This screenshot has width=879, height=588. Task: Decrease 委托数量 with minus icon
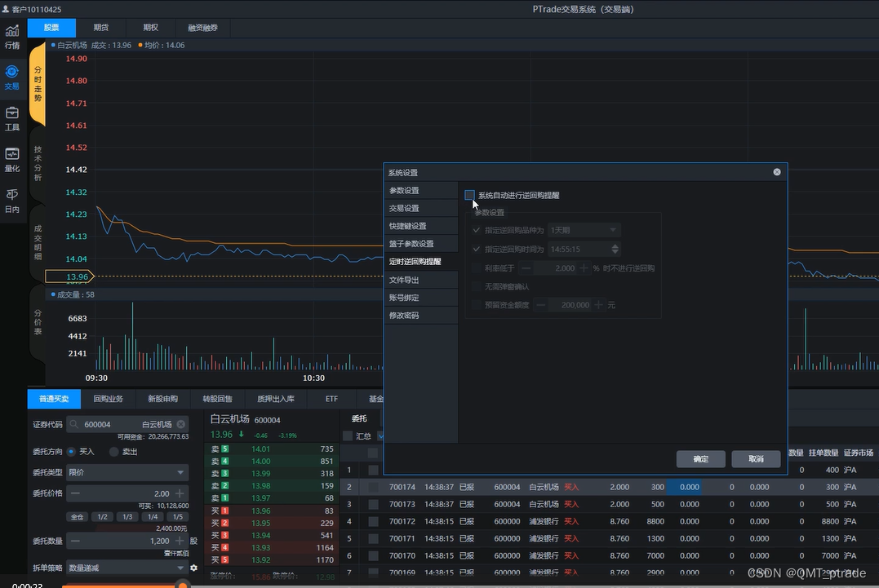point(75,541)
